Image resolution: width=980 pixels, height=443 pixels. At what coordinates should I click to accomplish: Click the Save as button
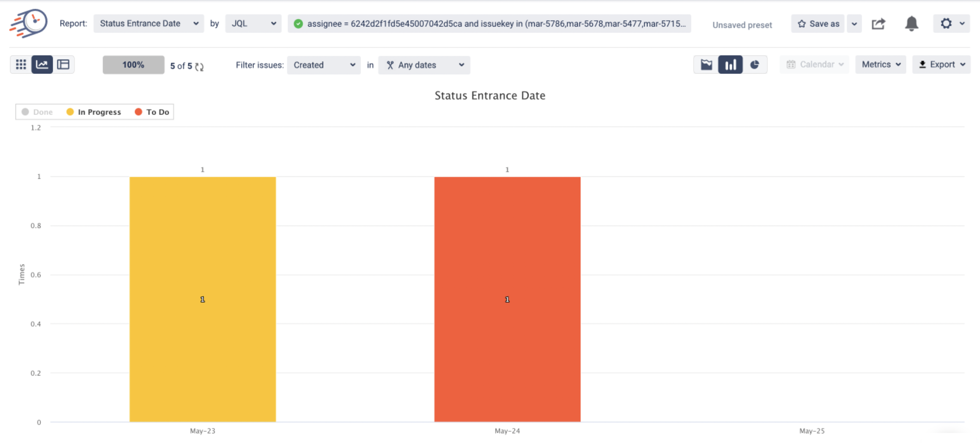(x=818, y=24)
